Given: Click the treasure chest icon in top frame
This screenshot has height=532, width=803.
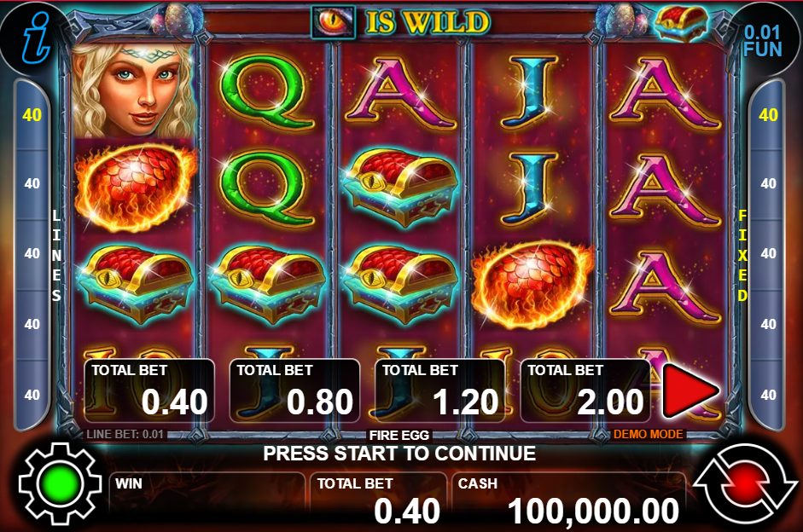Looking at the screenshot, I should coord(682,24).
